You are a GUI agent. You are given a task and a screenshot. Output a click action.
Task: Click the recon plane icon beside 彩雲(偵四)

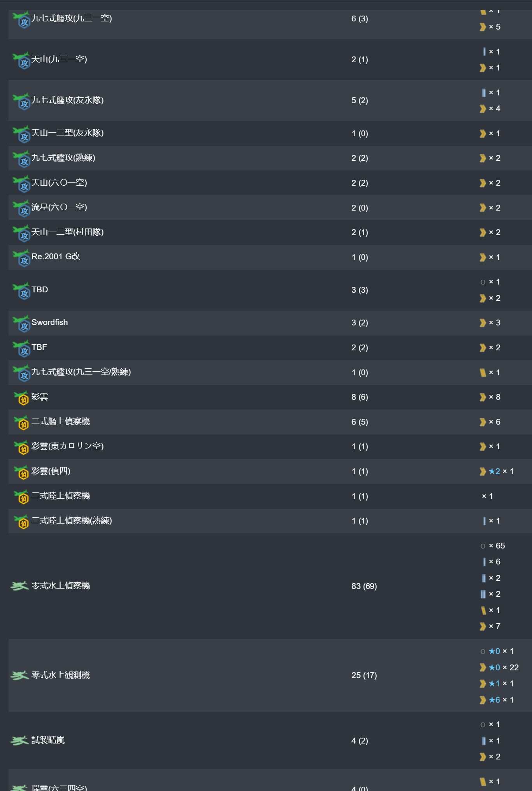(21, 472)
